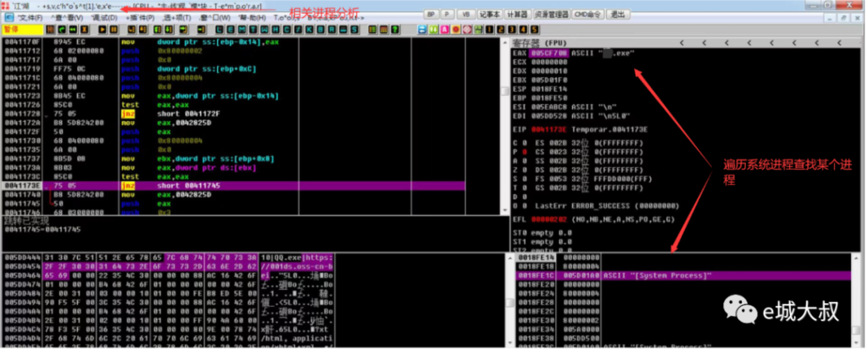868x350 pixels.
Task: Toggle the P flag value
Action: pyautogui.click(x=526, y=152)
